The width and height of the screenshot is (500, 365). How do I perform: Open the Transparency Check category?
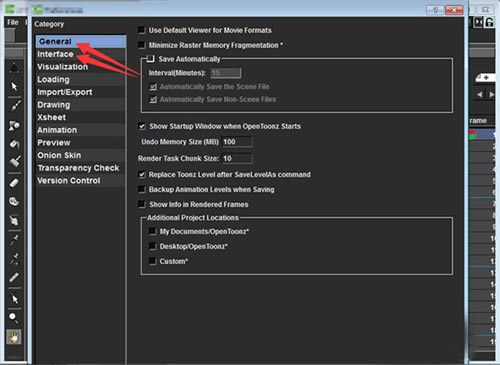tap(81, 168)
